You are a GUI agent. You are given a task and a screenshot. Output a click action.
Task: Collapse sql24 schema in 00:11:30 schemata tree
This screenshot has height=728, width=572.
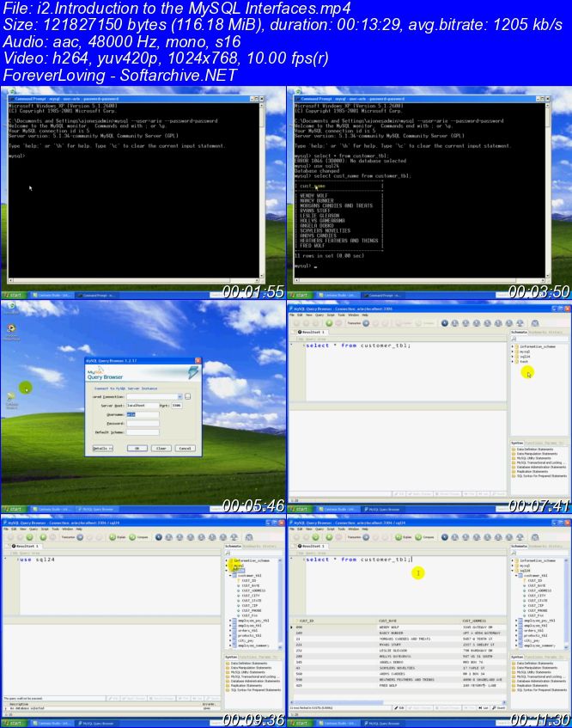coord(513,571)
